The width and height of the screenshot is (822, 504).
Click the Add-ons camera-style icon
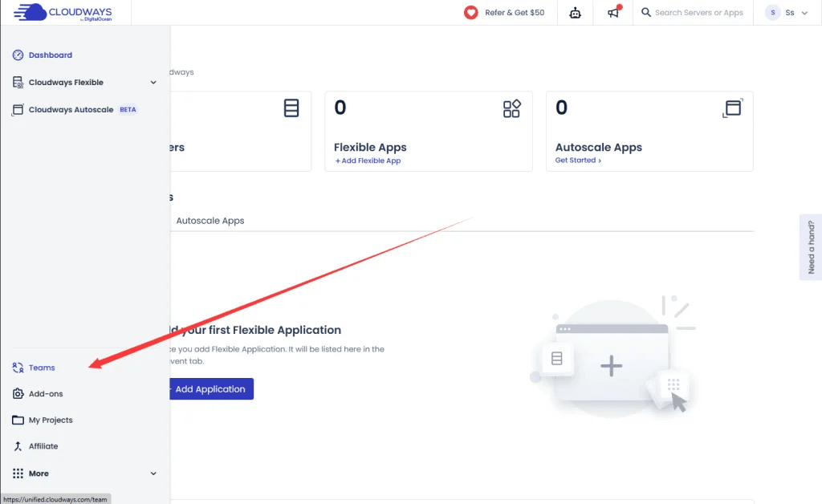pyautogui.click(x=18, y=393)
